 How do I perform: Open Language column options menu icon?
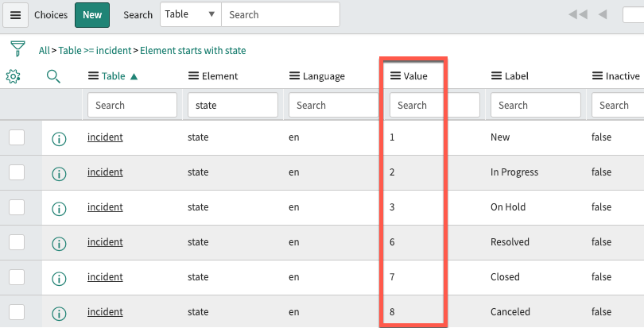[294, 76]
